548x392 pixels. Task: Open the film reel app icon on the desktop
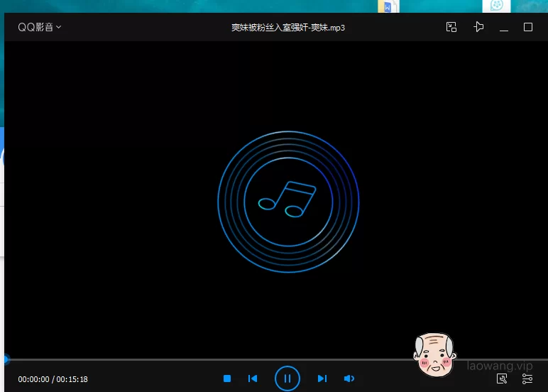tap(496, 6)
